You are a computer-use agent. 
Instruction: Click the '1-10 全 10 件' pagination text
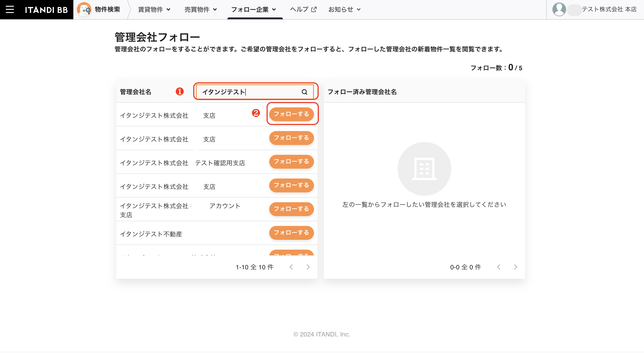pos(254,267)
